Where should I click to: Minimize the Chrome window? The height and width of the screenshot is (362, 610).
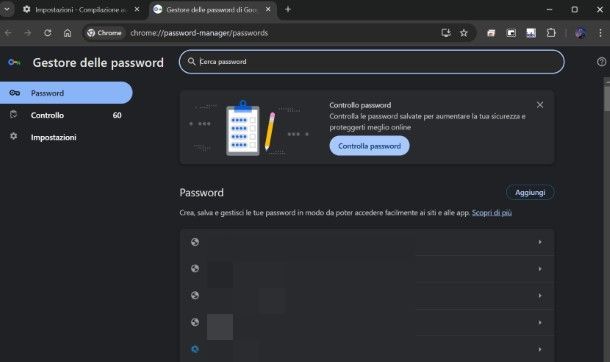click(549, 9)
